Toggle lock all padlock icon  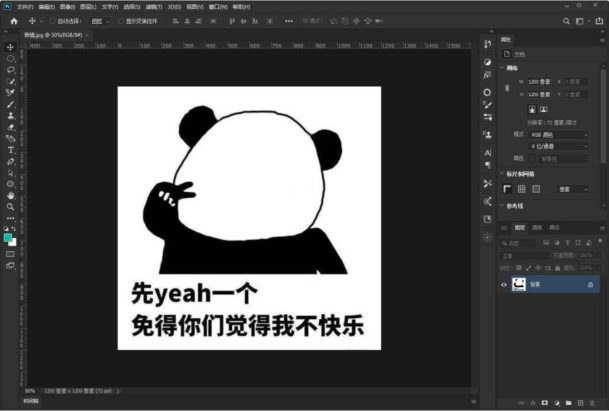(557, 268)
